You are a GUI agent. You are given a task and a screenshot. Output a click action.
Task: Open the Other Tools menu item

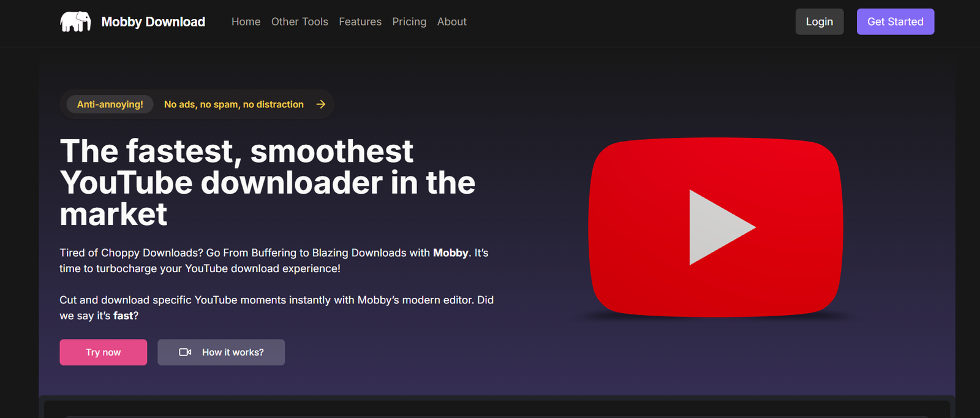pos(300,22)
